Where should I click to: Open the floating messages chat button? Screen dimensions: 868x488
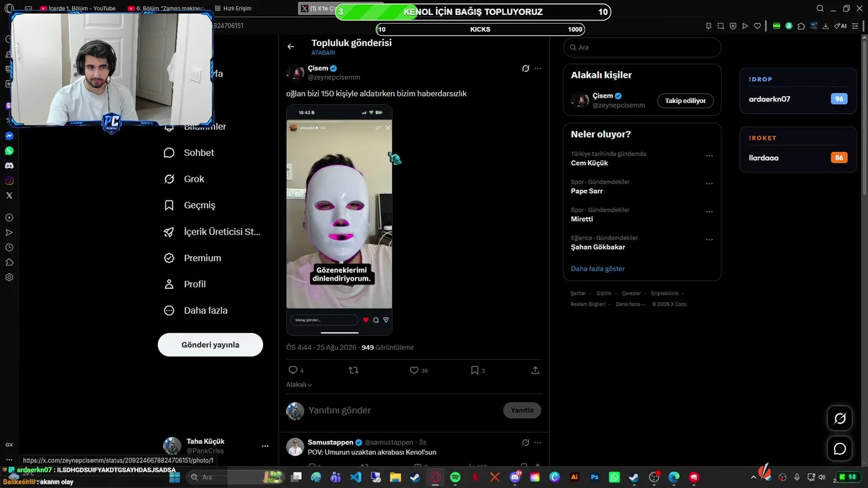[840, 449]
